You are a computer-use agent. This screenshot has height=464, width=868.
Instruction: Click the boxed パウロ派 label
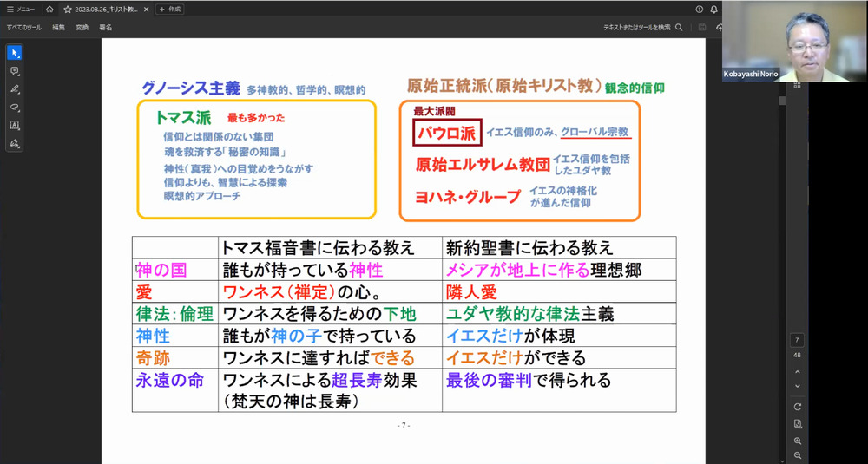click(x=447, y=133)
